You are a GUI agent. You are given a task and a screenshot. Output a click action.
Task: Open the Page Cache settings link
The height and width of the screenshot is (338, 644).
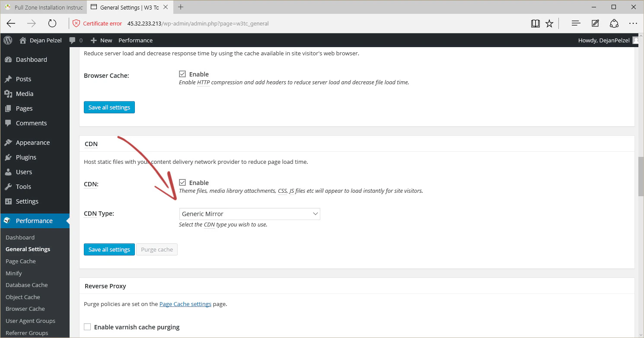[185, 304]
